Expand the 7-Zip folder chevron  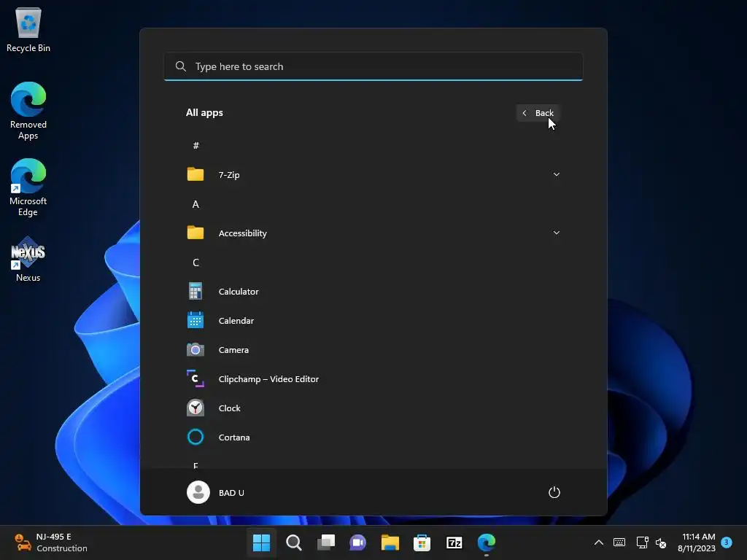tap(556, 174)
